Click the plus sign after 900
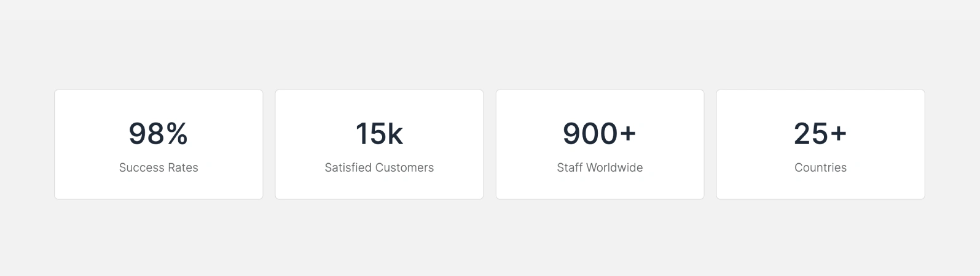Viewport: 980px width, 276px height. tap(627, 134)
